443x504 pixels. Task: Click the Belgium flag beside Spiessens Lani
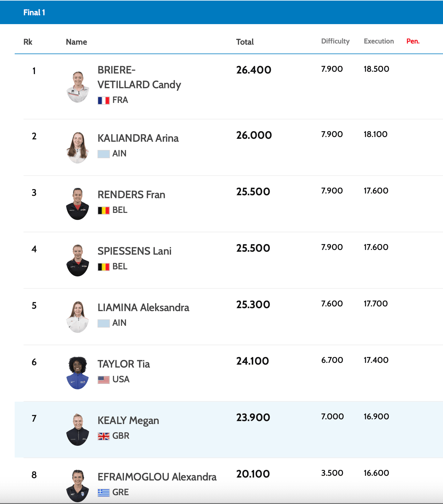pyautogui.click(x=103, y=267)
